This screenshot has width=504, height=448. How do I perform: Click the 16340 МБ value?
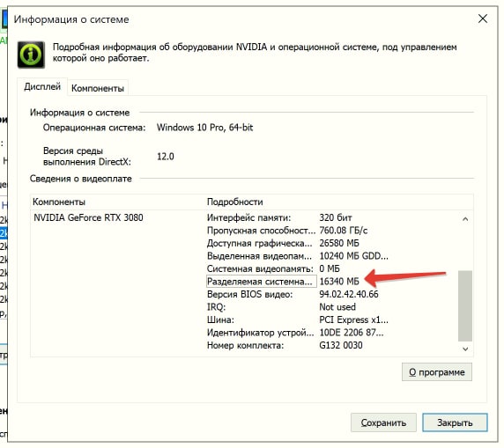[339, 282]
